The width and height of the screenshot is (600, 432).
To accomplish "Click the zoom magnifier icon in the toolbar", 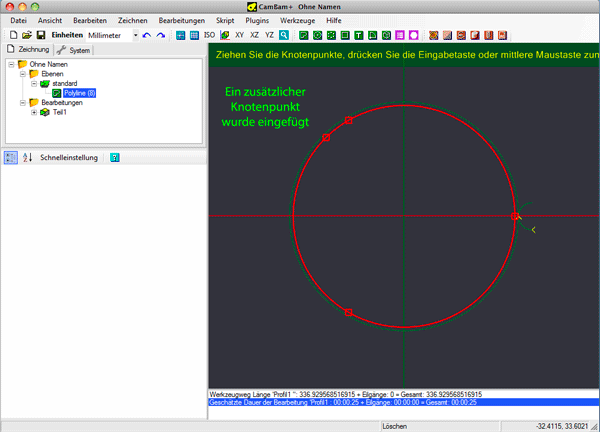I will click(284, 35).
